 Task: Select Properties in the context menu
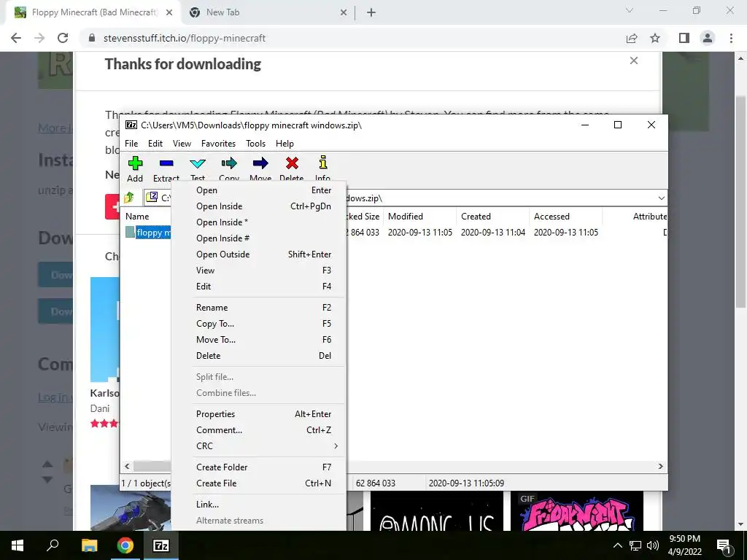click(259, 414)
